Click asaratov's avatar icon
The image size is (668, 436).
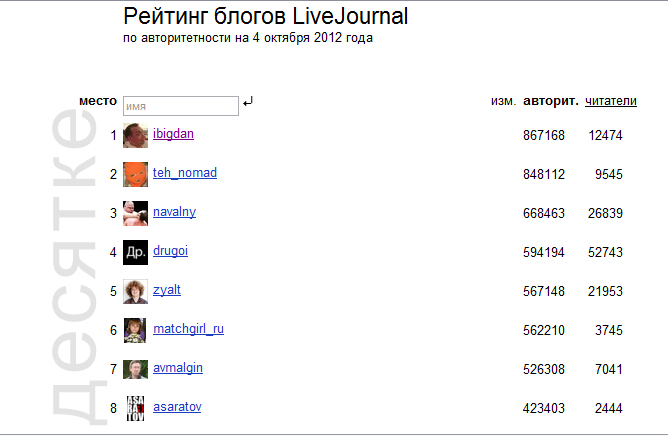(x=135, y=408)
